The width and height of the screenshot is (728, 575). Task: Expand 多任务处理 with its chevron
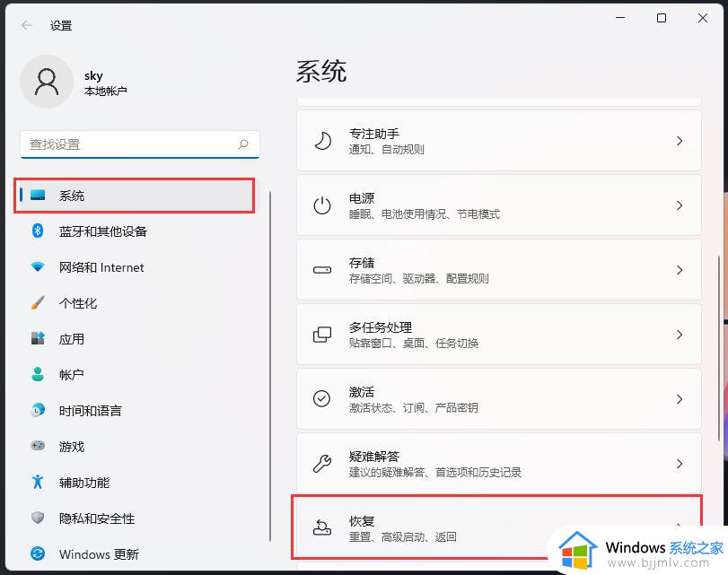coord(680,334)
